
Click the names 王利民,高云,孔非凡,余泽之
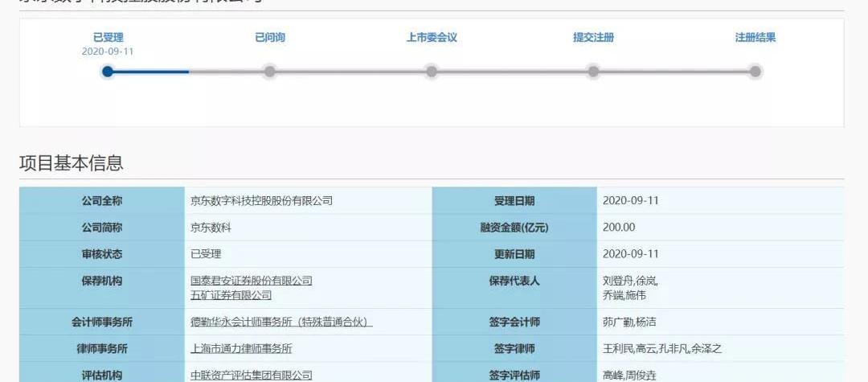coord(662,349)
